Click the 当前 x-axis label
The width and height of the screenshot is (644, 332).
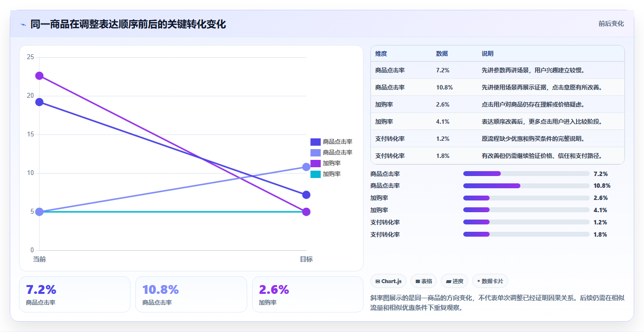pos(39,259)
